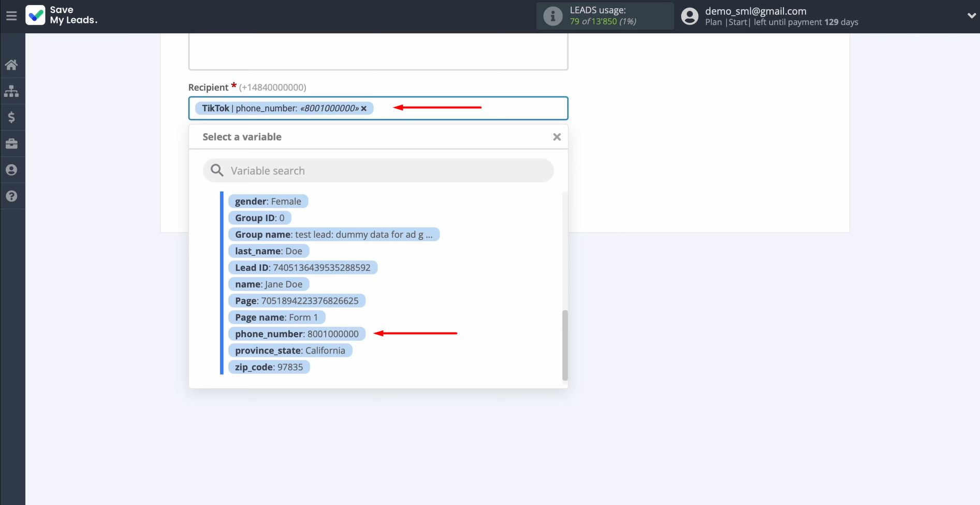Remove the TikTok phone_number tag
This screenshot has width=980, height=505.
click(x=364, y=109)
